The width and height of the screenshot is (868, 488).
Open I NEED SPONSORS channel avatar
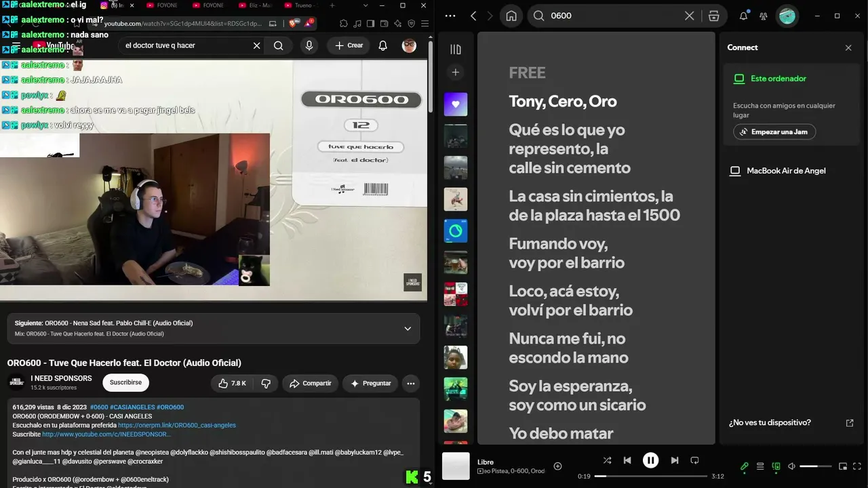tap(17, 382)
